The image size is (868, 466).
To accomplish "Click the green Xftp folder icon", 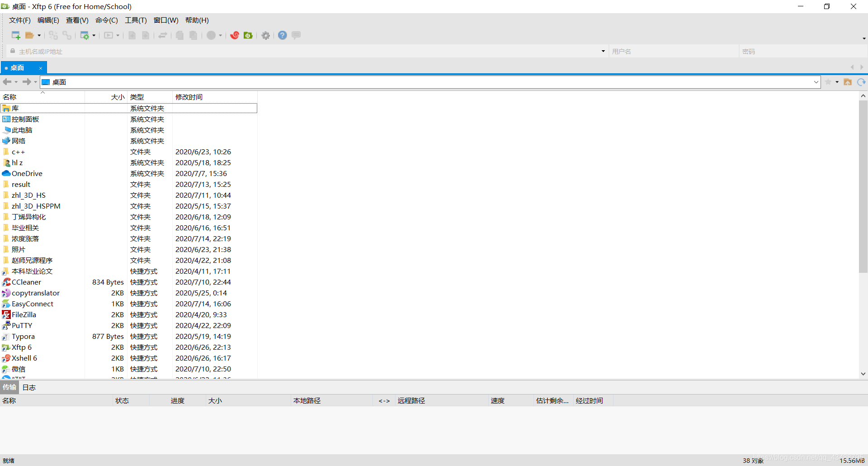I will [x=248, y=35].
